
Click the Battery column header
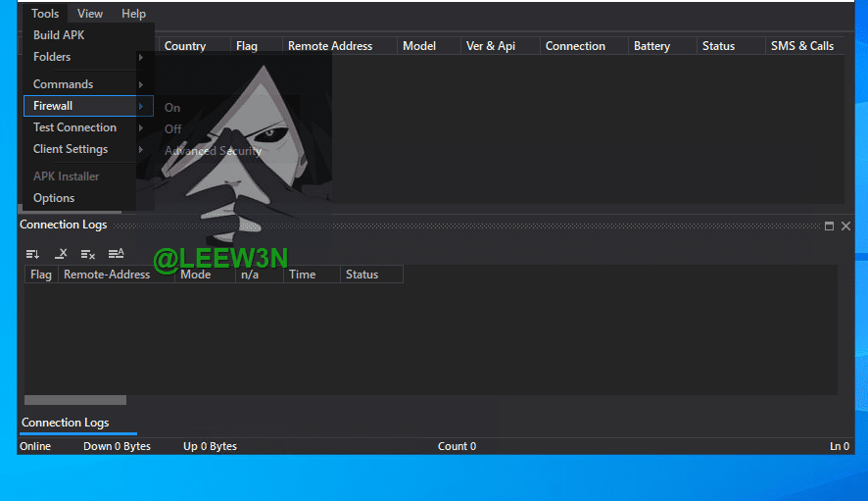[x=651, y=46]
